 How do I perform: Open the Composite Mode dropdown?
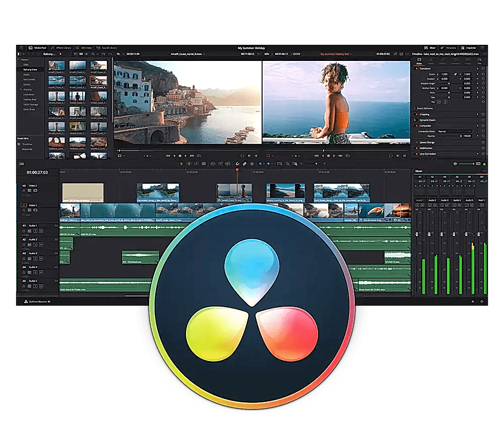pos(454,131)
